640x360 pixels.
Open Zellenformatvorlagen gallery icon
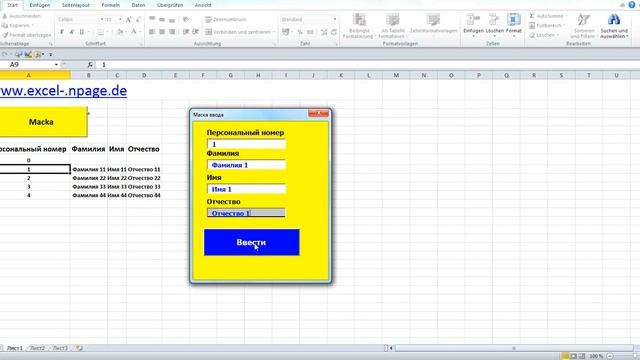[x=433, y=20]
